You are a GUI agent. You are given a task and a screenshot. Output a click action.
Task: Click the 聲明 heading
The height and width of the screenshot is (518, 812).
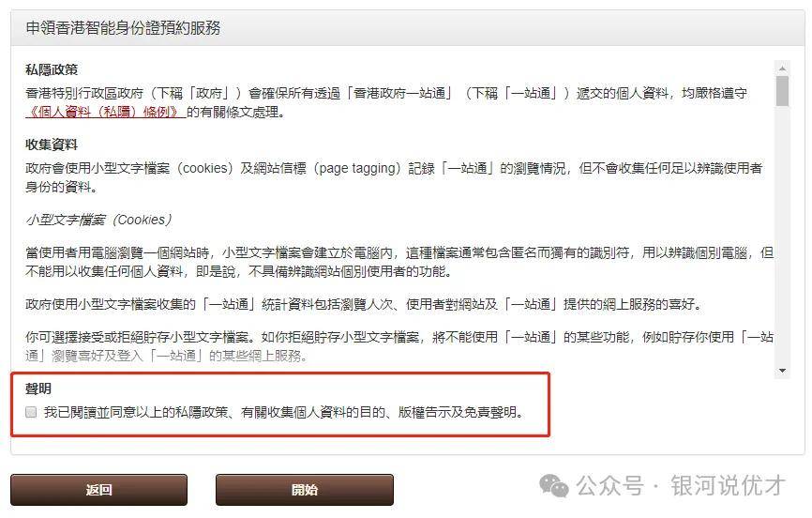38,388
